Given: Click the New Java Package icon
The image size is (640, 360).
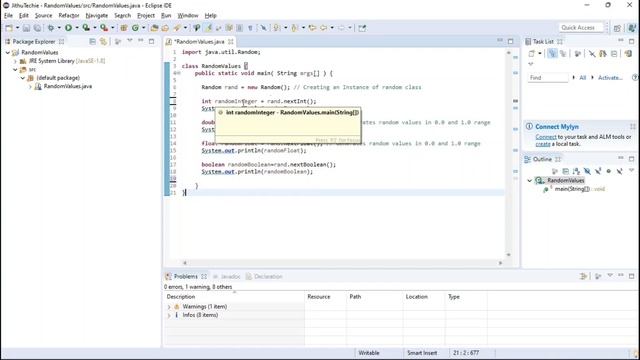Looking at the screenshot, I should pyautogui.click(x=124, y=28).
